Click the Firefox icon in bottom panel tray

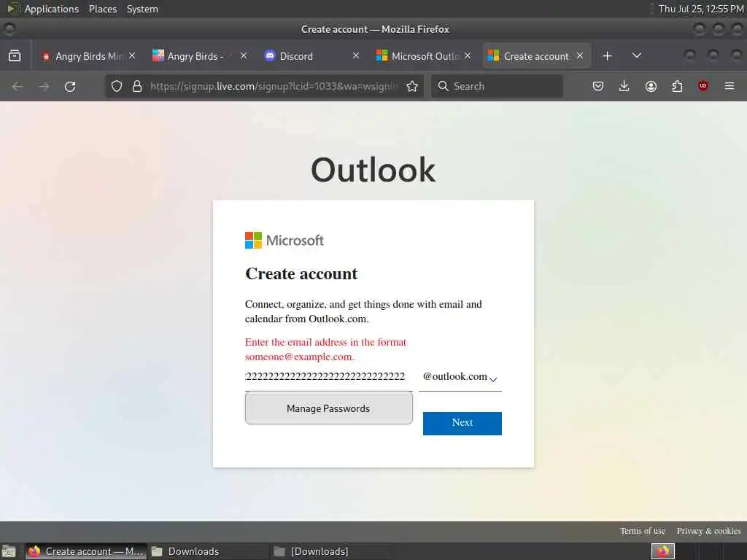click(662, 551)
